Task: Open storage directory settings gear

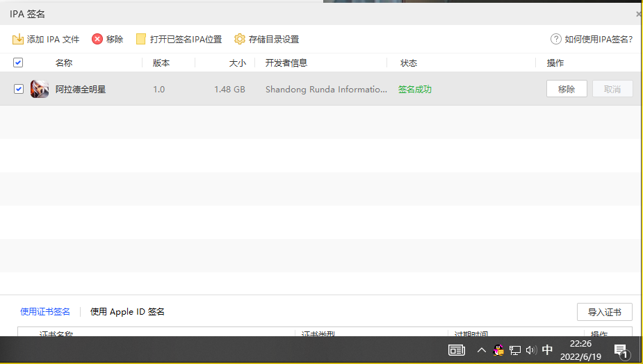Action: tap(240, 39)
